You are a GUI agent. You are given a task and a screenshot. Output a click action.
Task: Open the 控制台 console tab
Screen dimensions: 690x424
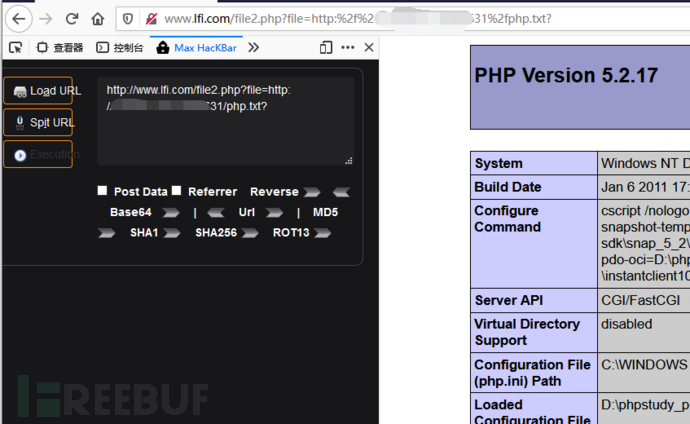120,48
